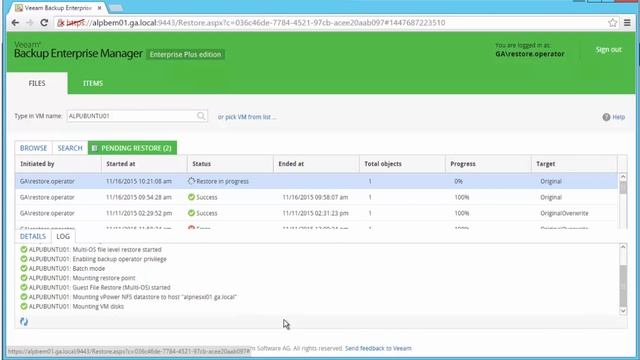Image resolution: width=640 pixels, height=360 pixels.
Task: Sort by the Total objects column header
Action: coord(402,164)
